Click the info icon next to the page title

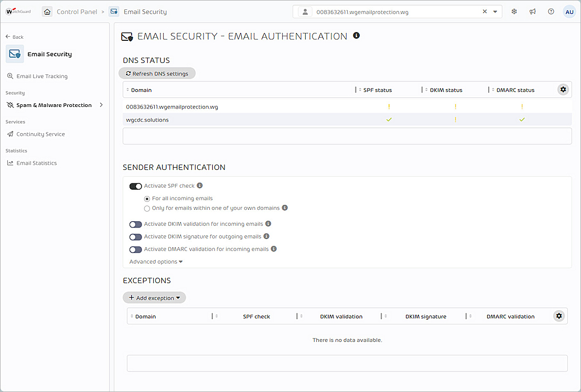pyautogui.click(x=356, y=36)
